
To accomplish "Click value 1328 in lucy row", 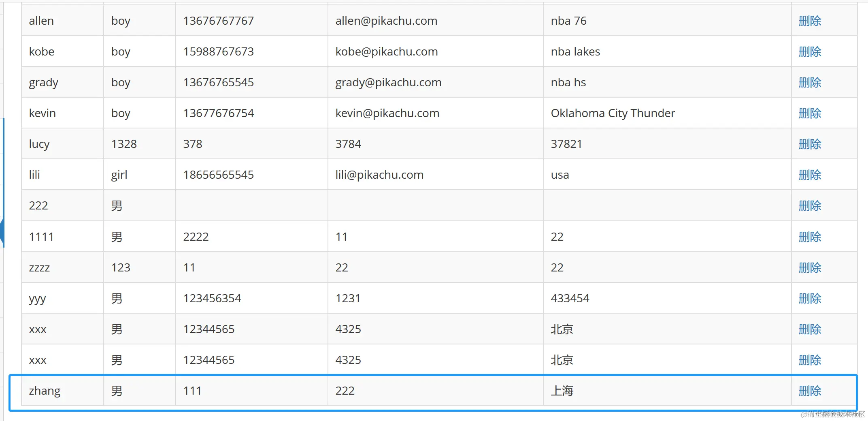I will click(x=124, y=144).
